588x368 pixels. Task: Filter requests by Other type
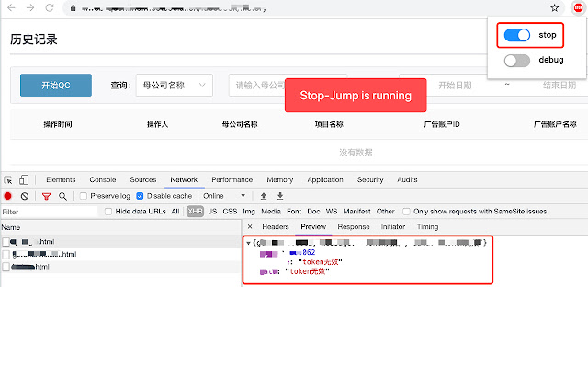(x=386, y=212)
